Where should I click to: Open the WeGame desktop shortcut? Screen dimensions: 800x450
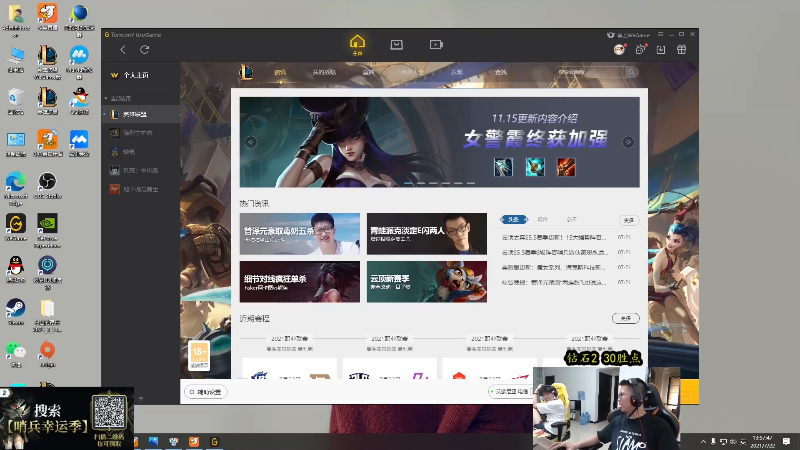point(15,228)
